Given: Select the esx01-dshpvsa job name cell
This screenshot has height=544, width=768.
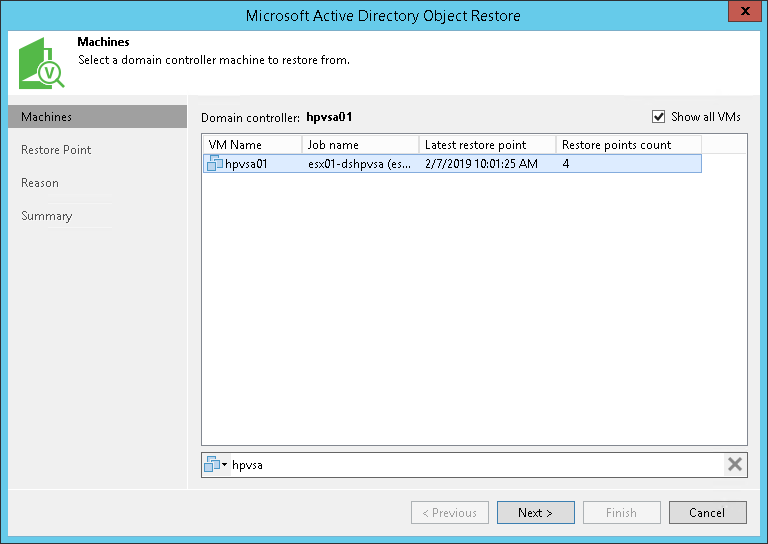Looking at the screenshot, I should 358,163.
